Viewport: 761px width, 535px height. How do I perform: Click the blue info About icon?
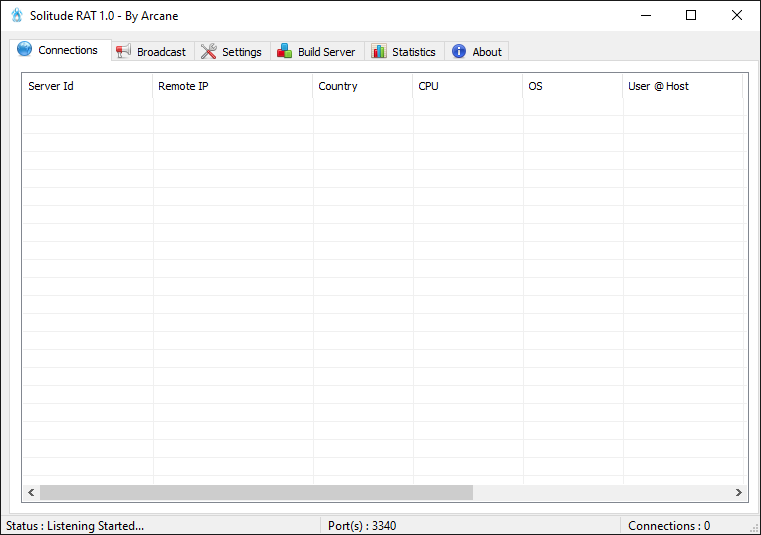click(459, 52)
